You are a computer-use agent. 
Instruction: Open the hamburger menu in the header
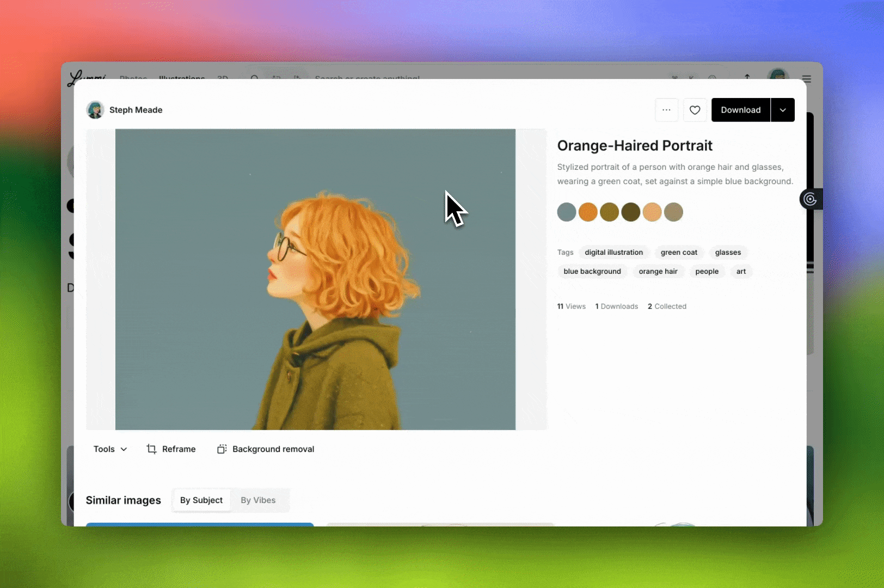coord(807,78)
